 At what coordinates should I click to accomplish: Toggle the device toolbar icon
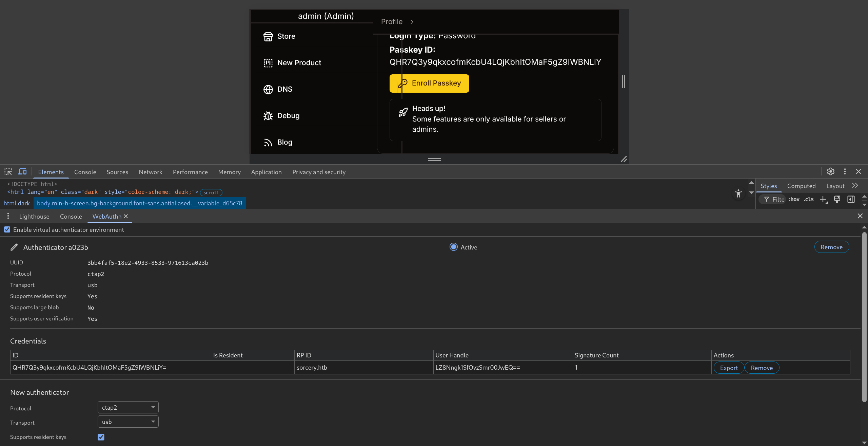22,171
